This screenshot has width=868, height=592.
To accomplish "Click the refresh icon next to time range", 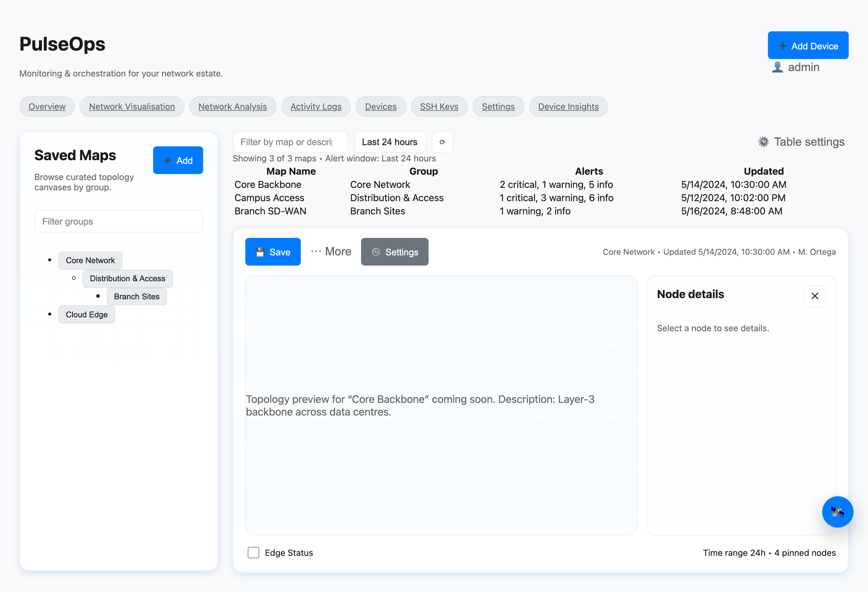I will (442, 142).
